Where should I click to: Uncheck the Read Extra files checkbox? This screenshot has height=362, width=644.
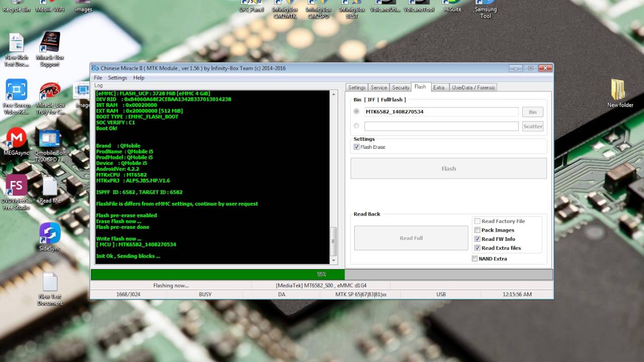[x=477, y=248]
